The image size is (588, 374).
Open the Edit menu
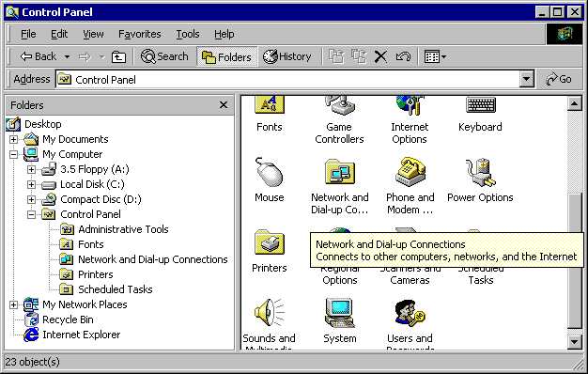click(x=59, y=34)
